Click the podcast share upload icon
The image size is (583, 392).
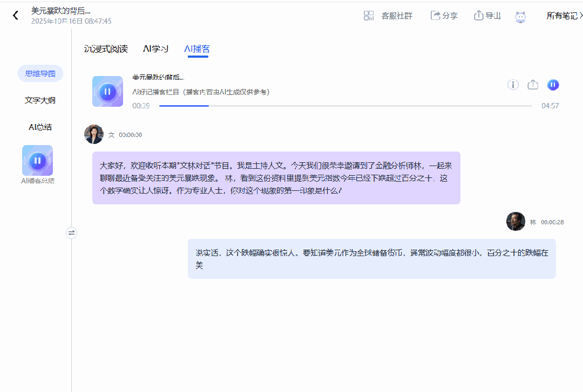(533, 85)
